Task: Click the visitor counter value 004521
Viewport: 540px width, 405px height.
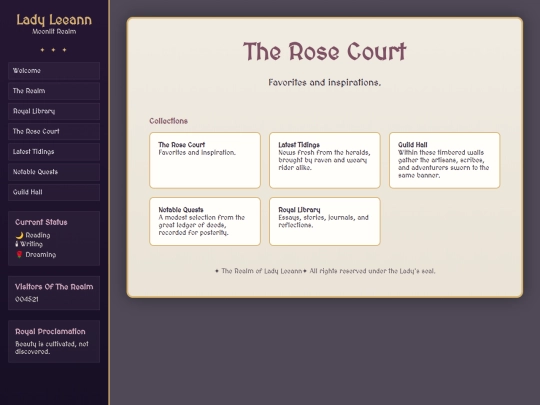Action: [x=27, y=299]
